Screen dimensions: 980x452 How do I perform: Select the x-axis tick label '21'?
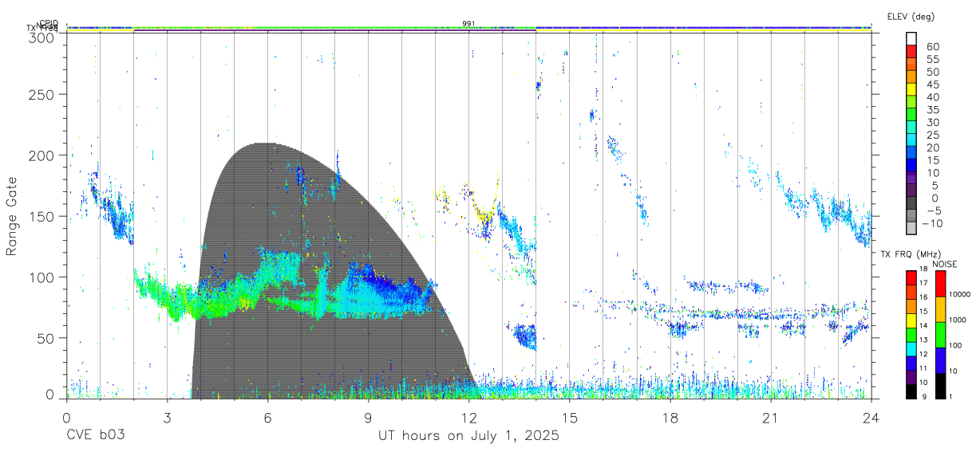click(x=770, y=418)
